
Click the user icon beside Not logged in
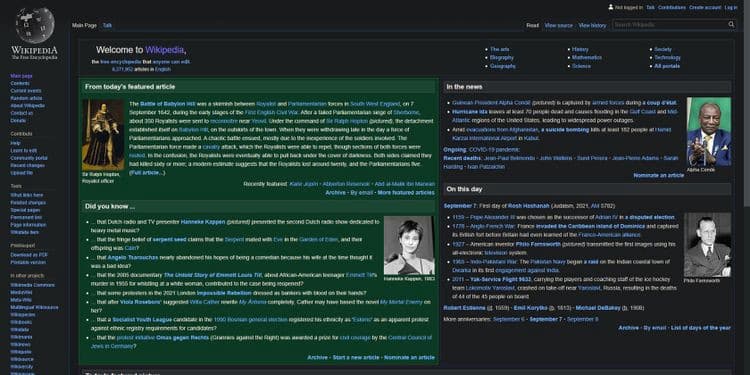pos(611,7)
